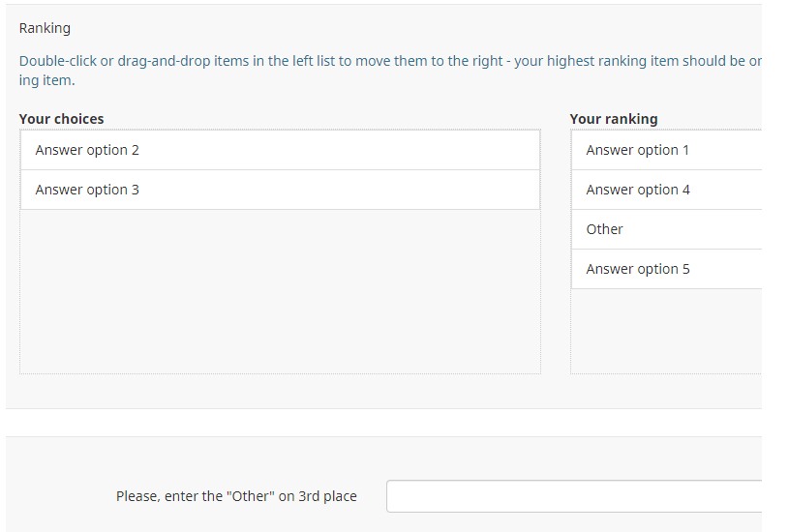This screenshot has width=789, height=532.
Task: Select the Other item in Your ranking
Action: [x=605, y=229]
